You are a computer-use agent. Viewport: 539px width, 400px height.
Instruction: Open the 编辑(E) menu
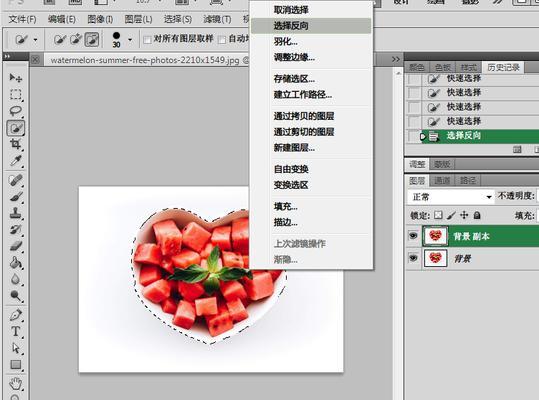[62, 19]
